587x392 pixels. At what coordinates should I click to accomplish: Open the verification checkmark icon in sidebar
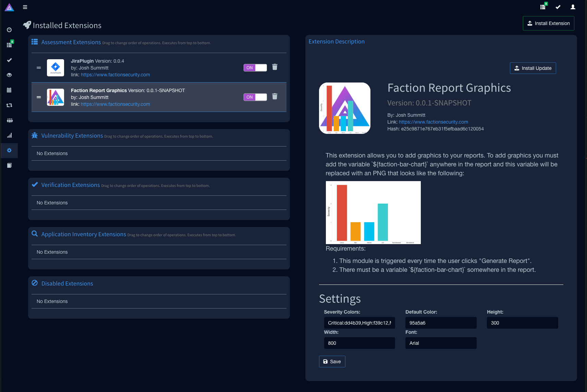9,60
